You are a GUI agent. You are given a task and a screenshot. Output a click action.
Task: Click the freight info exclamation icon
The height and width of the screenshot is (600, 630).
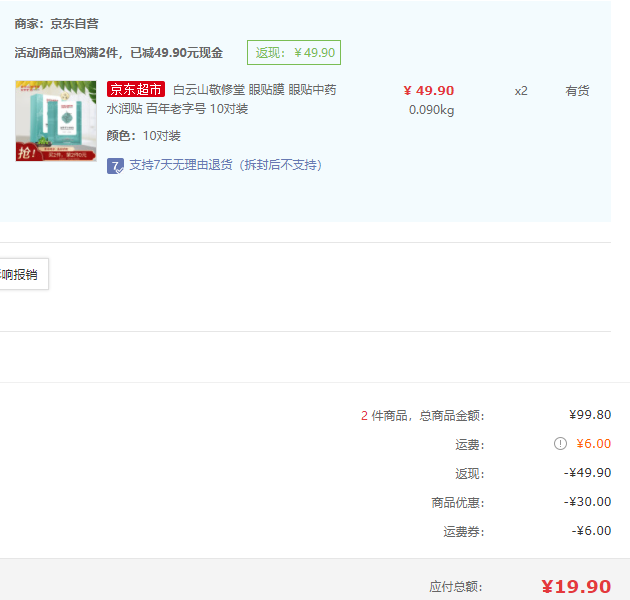click(x=560, y=444)
